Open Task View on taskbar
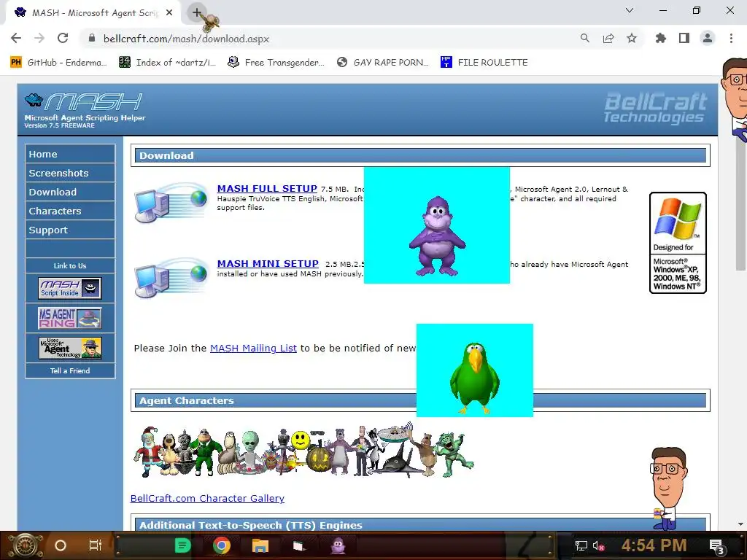747x560 pixels. 96,545
